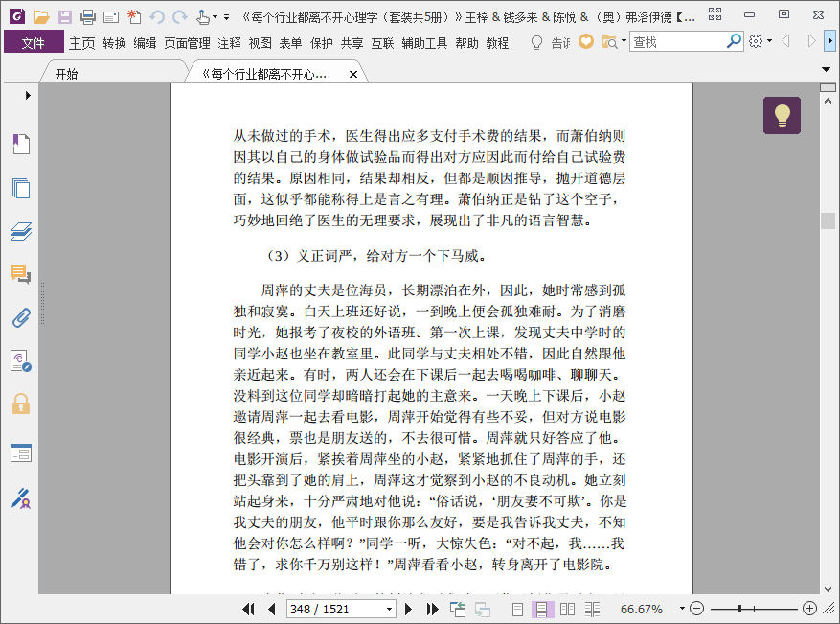
Task: Enable single page view mode
Action: coord(517,609)
